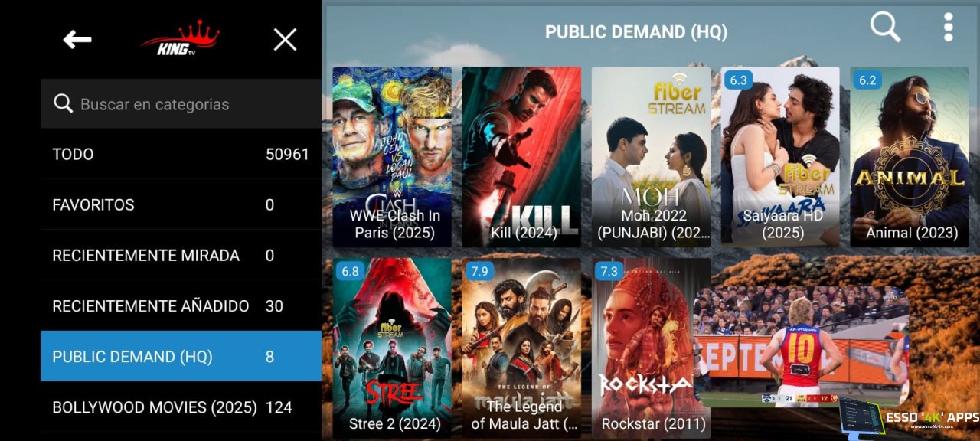The height and width of the screenshot is (441, 980).
Task: Focus the Buscar en categorias field
Action: point(181,104)
